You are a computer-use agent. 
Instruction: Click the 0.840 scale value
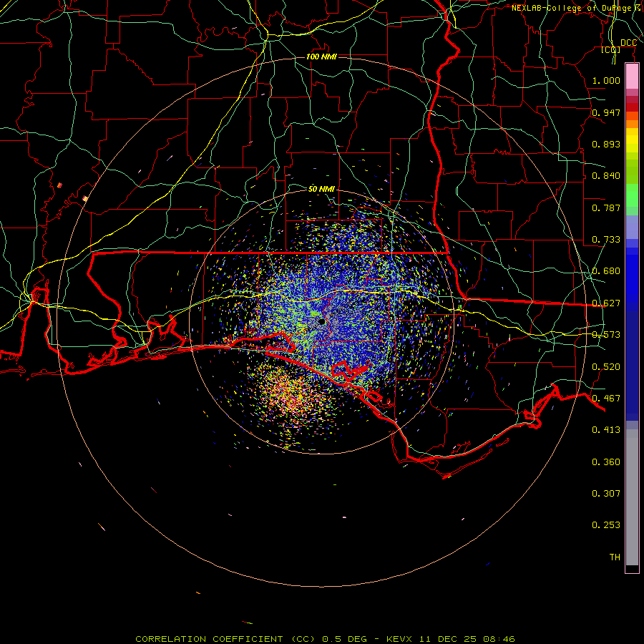pos(606,176)
